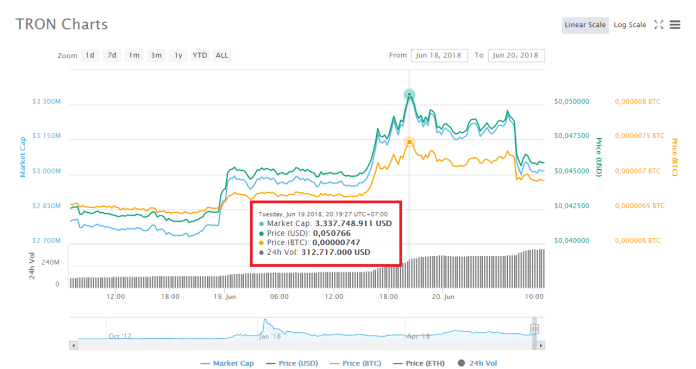Click the $0,042500 axis label

572,206
